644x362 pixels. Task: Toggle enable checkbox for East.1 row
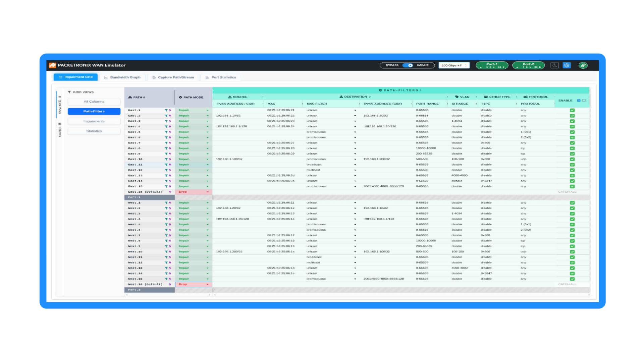572,110
